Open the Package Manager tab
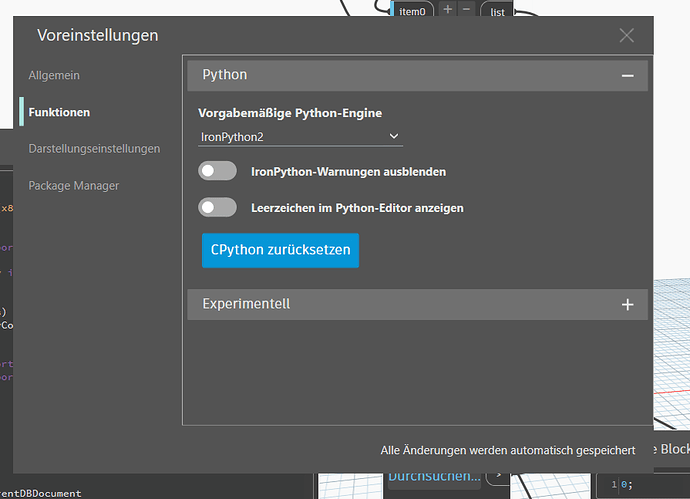Screen dimensions: 690x499 (x=73, y=186)
